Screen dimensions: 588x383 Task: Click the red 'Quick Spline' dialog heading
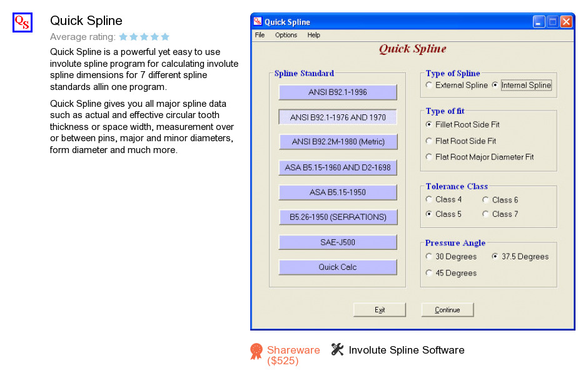point(412,49)
